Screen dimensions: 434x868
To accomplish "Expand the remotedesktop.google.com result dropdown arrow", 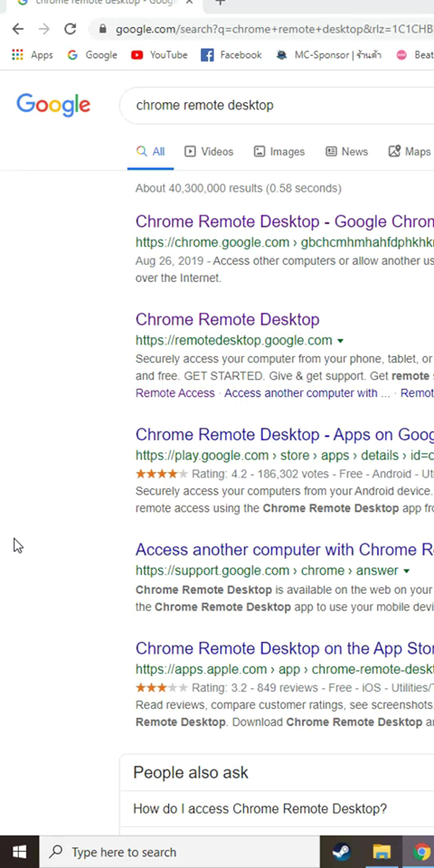I will point(341,341).
